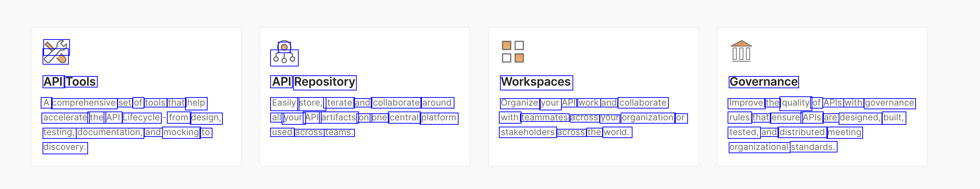Viewport: 980px width, 189px height.
Task: Click the Workspaces four-squares grid icon
Action: pos(513,52)
